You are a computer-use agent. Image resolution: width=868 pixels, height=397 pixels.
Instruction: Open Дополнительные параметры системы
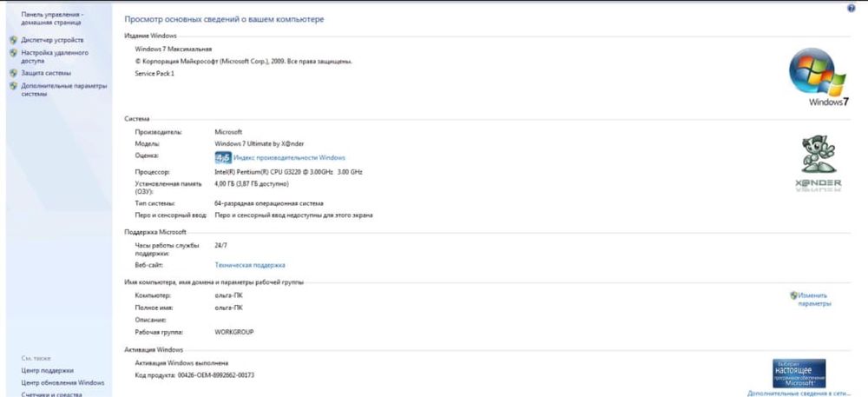point(63,89)
